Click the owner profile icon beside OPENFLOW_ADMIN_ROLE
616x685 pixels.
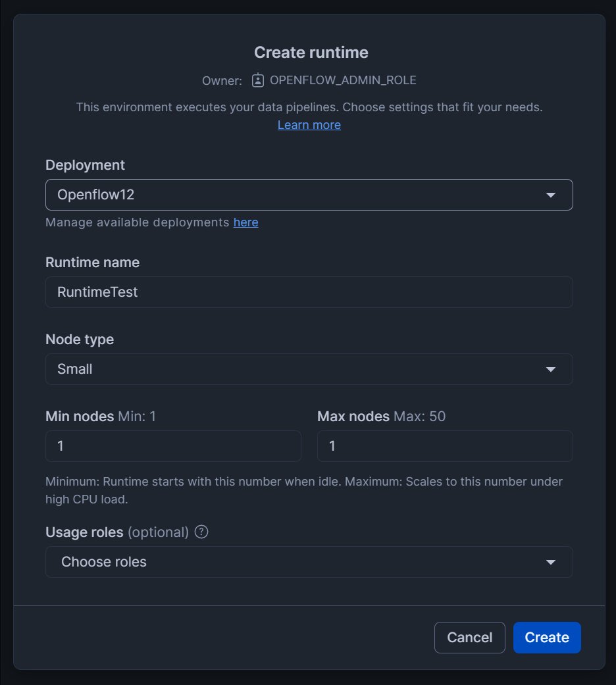click(257, 80)
